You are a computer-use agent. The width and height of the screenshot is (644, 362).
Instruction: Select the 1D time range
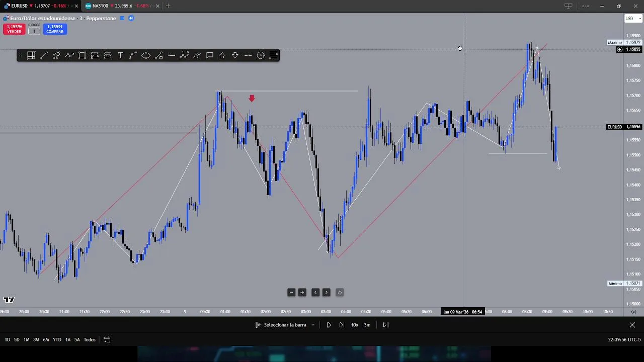(x=7, y=340)
